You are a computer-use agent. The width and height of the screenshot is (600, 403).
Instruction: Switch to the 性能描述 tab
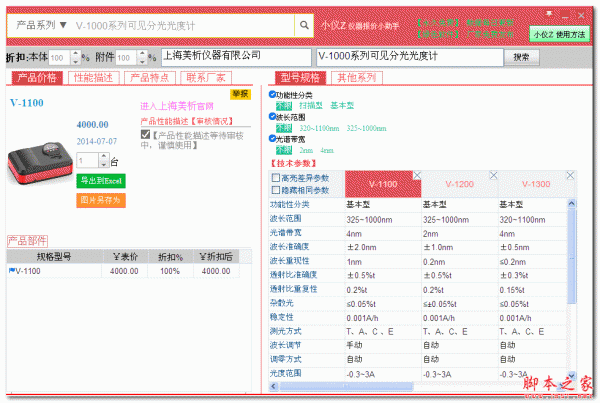point(94,78)
